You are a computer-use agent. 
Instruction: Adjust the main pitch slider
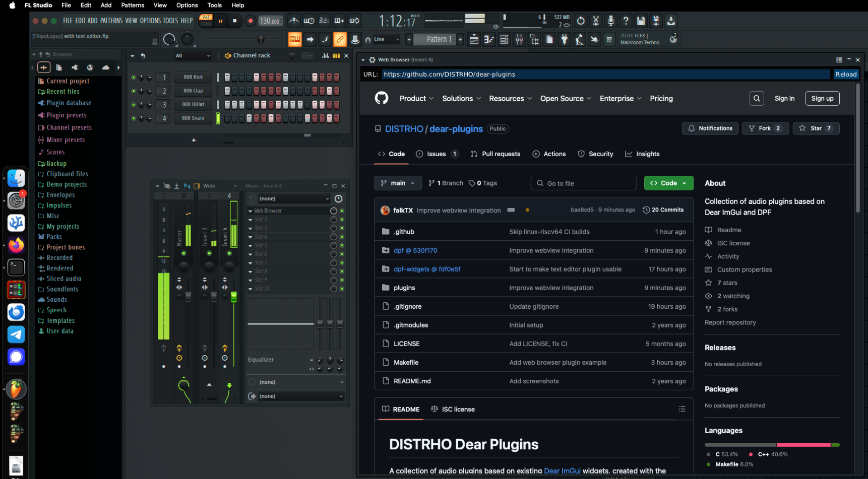(x=261, y=40)
